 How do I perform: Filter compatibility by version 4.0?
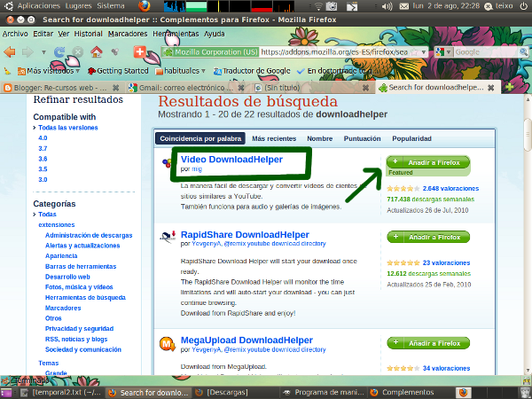point(43,138)
